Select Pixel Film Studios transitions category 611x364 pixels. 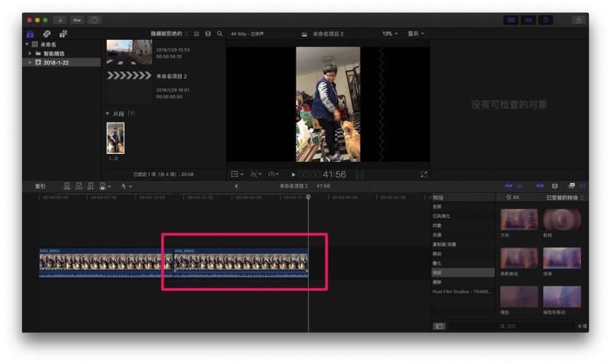coord(462,291)
